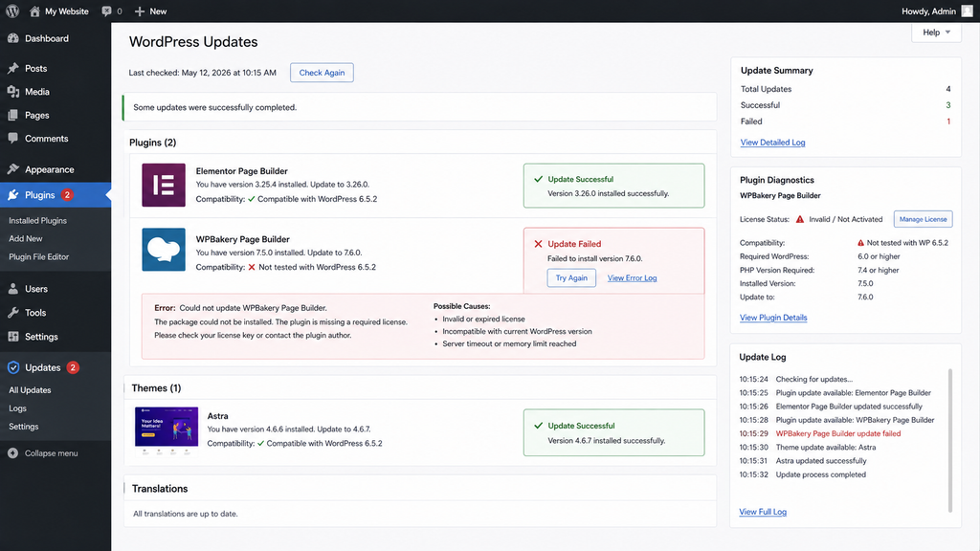
Task: Click 'All translations are up to date.' text
Action: pyautogui.click(x=185, y=514)
